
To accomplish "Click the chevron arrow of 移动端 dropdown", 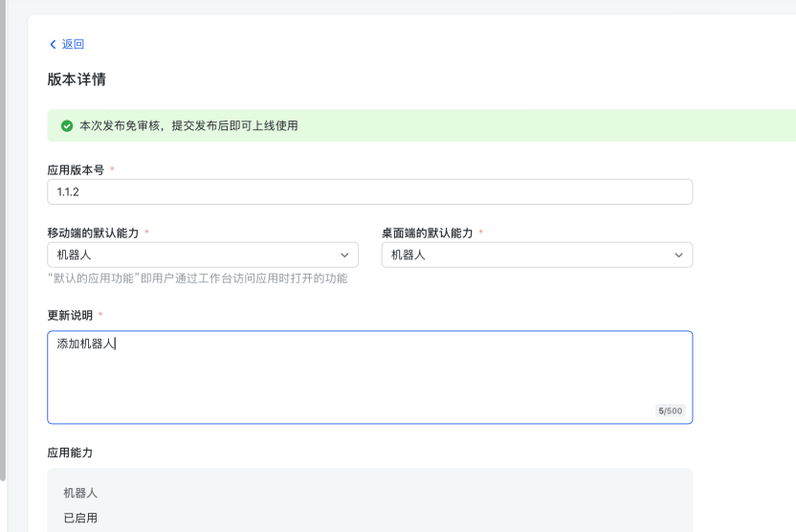I will click(x=344, y=255).
